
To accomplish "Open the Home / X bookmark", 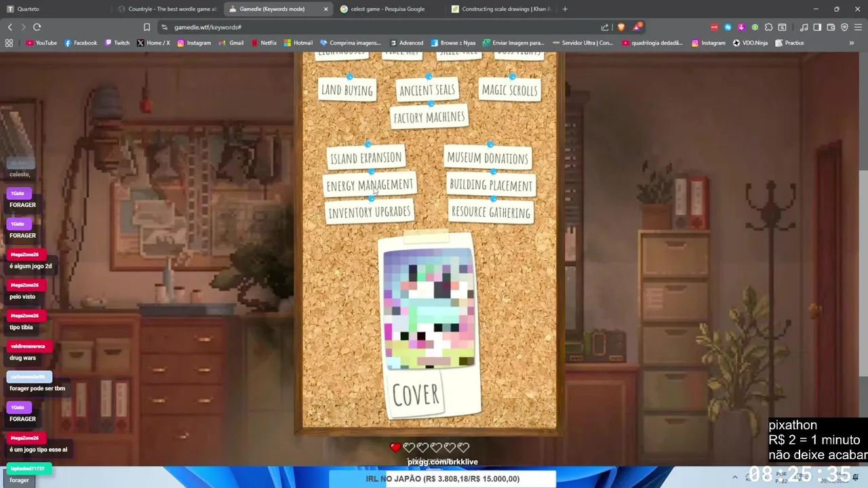I will 153,43.
